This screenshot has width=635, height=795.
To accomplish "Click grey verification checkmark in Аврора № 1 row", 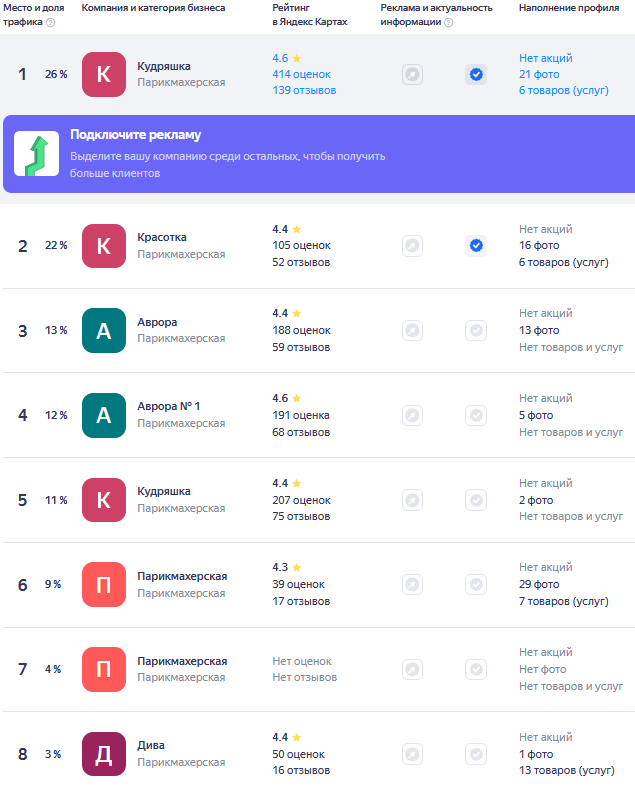I will 476,415.
